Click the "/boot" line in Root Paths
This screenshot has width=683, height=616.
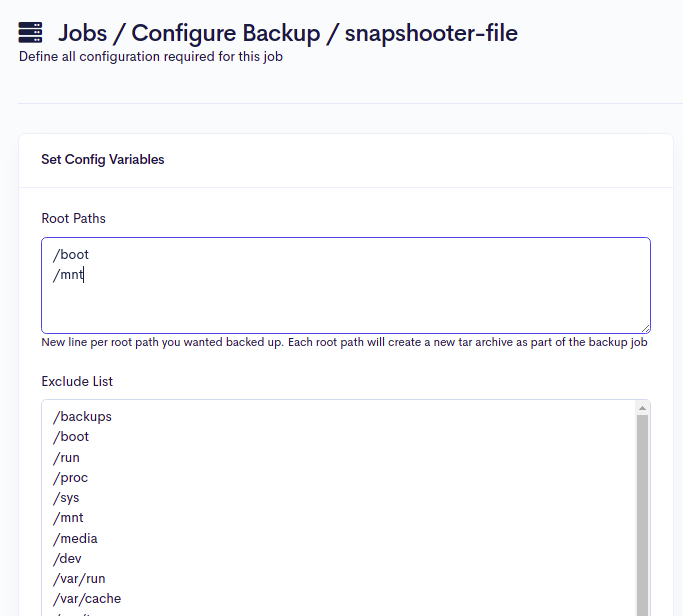(x=71, y=254)
